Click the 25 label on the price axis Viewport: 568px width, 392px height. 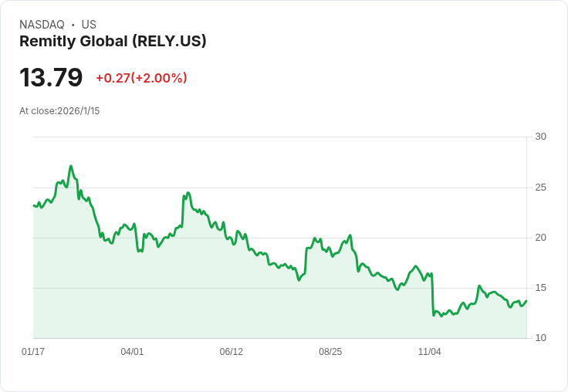click(540, 188)
